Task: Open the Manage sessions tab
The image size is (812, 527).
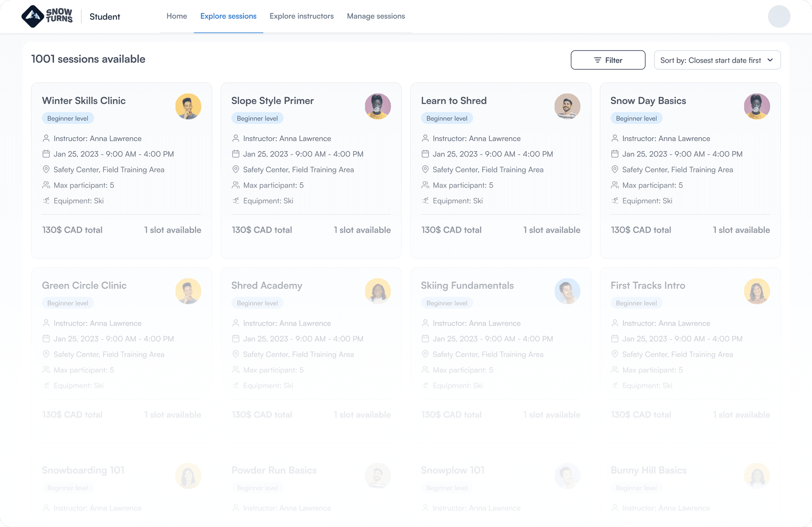Action: pyautogui.click(x=375, y=16)
